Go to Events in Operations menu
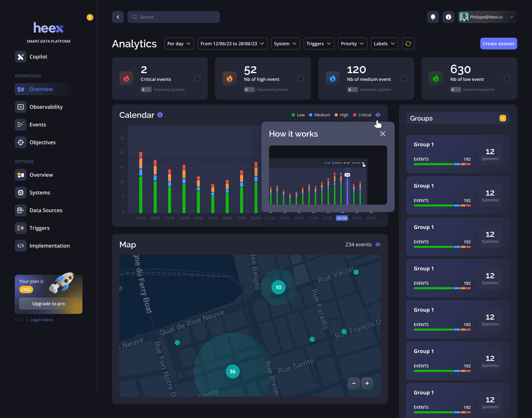532x418 pixels. coord(31,124)
